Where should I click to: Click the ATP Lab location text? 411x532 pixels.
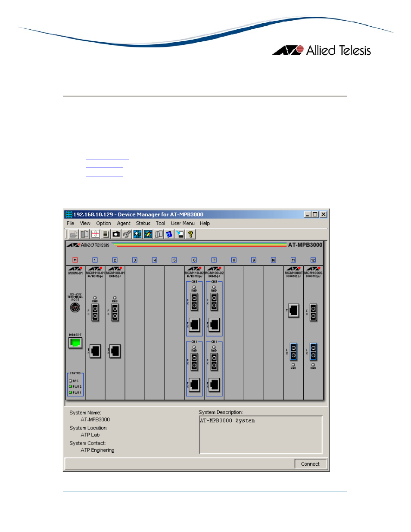tap(90, 435)
